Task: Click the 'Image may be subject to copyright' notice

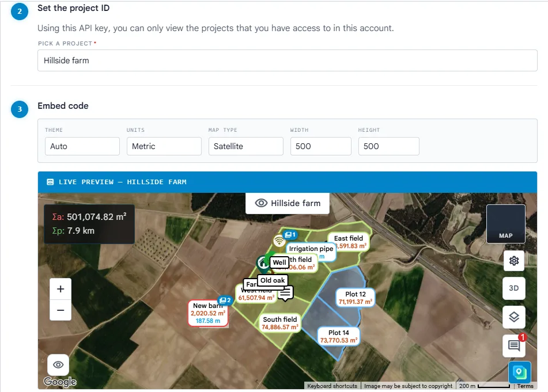Action: coord(408,386)
